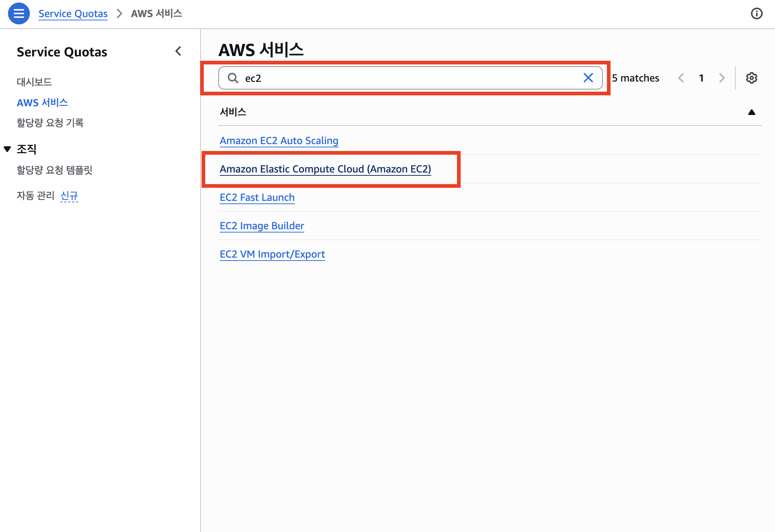Open 자동 관리 sidebar item

(35, 196)
